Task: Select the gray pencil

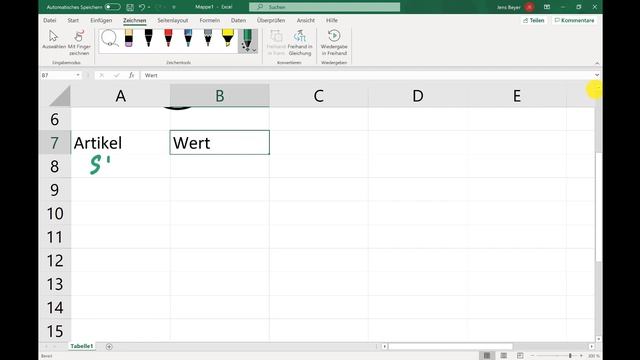Action: pos(208,38)
